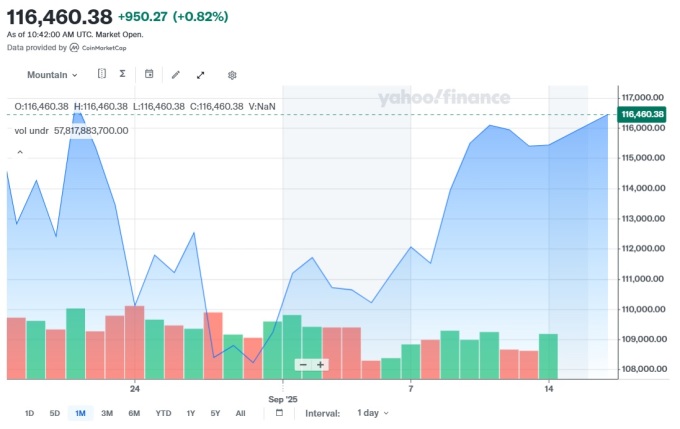Click the current price label 116,460.38 on axis
This screenshot has height=429, width=680.
(643, 115)
